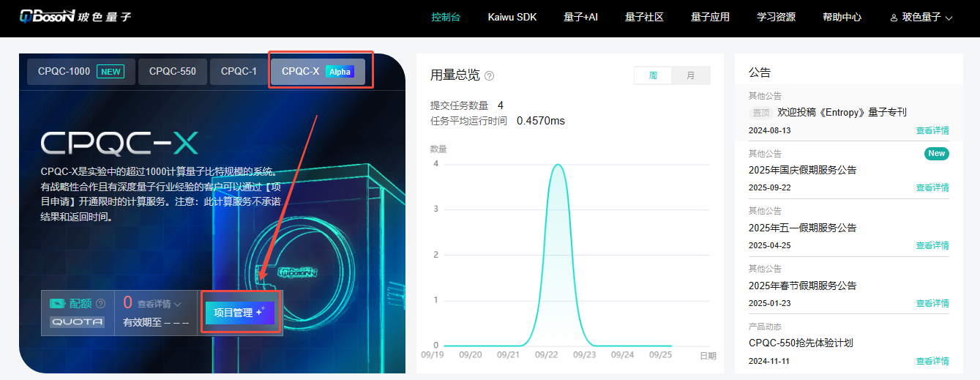
Task: Switch usage chart to 周 (weekly) view
Action: coord(653,75)
